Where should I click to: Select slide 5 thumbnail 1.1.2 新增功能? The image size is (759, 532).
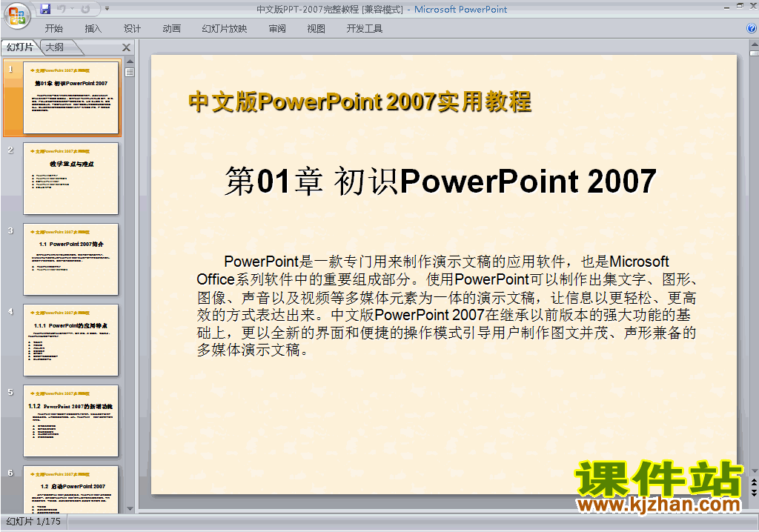click(x=70, y=421)
